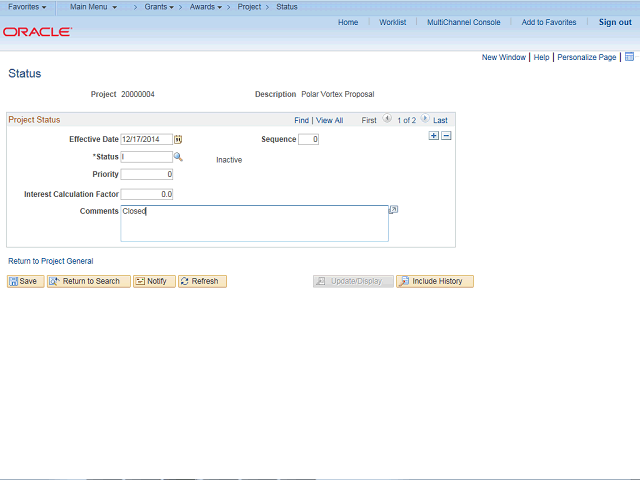Screen dimensions: 640x480
Task: Click the Sequence input field
Action: 308,140
